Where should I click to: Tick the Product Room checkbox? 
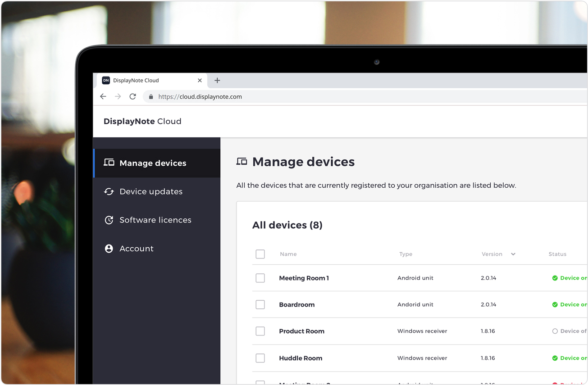pyautogui.click(x=260, y=331)
